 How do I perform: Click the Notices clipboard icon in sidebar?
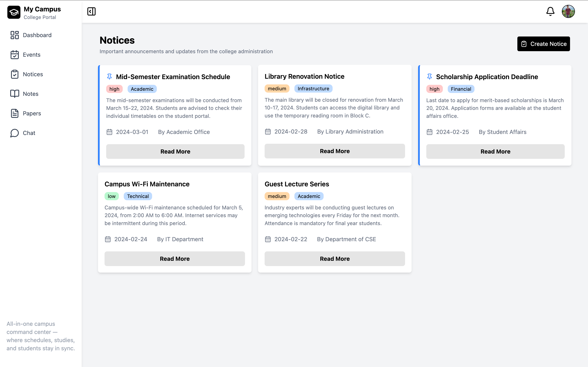tap(14, 74)
